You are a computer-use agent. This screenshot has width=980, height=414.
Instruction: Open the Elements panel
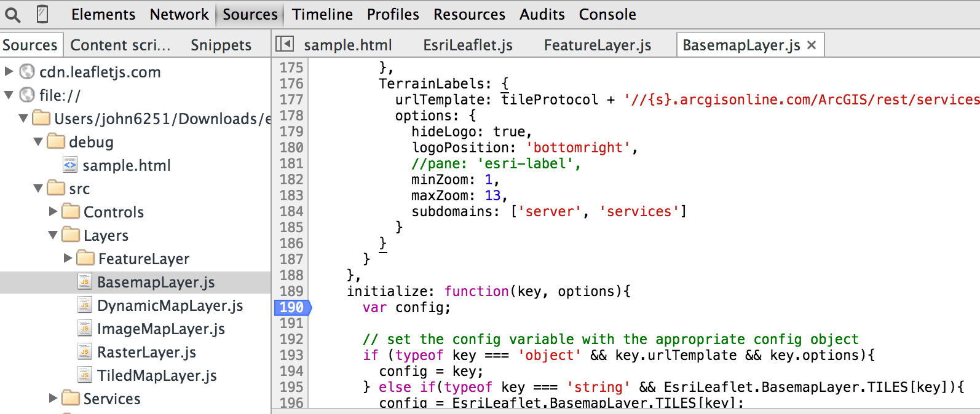point(103,14)
